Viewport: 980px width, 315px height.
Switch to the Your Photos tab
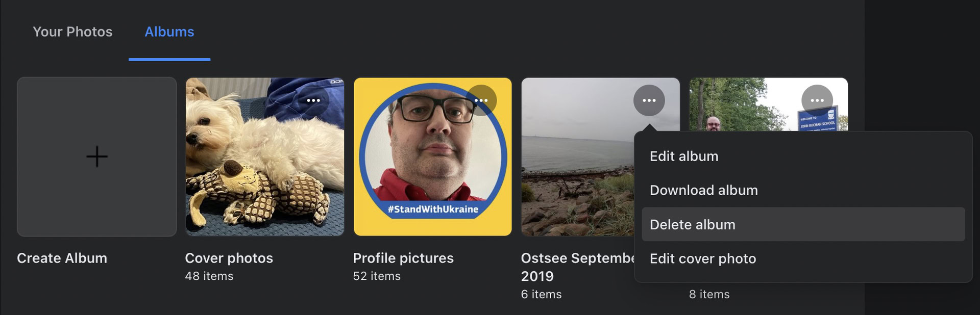pyautogui.click(x=72, y=32)
